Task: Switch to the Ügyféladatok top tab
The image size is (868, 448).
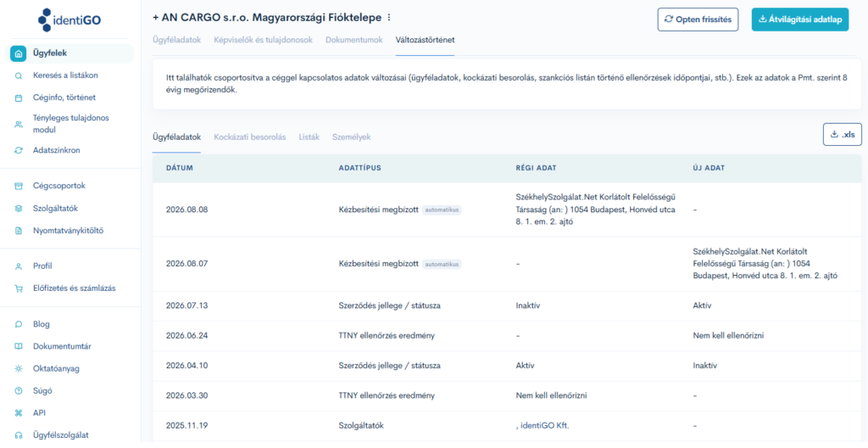Action: [176, 40]
